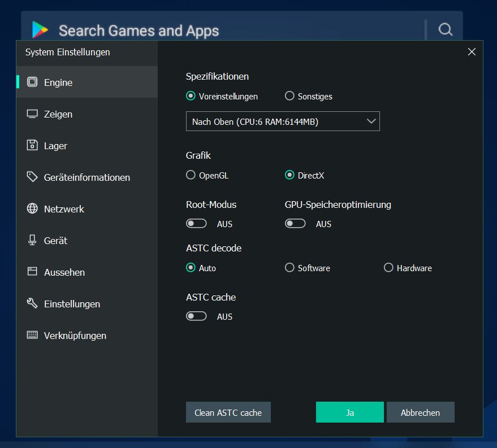Select the OpenGL graphics radio button

click(x=191, y=175)
